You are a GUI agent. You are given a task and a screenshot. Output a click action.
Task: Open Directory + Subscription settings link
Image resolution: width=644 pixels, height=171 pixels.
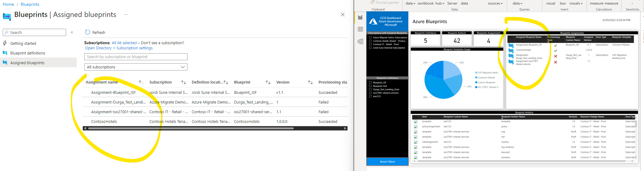click(x=119, y=48)
